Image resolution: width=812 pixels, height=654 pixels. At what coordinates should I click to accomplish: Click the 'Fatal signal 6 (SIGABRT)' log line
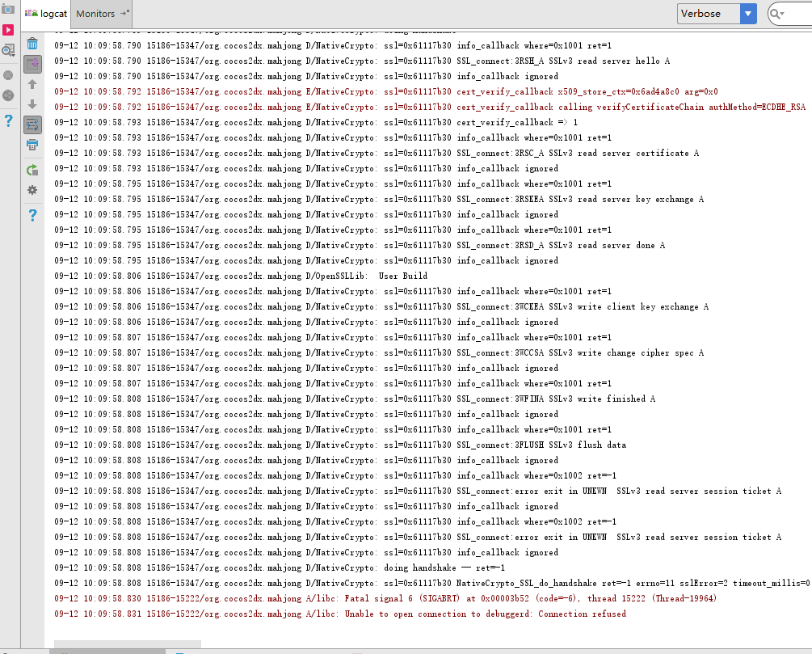pyautogui.click(x=385, y=598)
